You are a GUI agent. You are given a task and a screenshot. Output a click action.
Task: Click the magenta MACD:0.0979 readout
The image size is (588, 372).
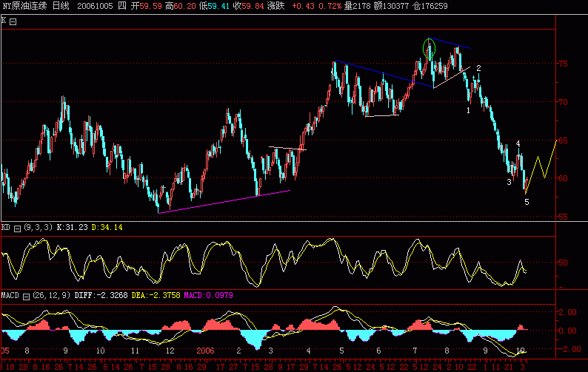208,295
